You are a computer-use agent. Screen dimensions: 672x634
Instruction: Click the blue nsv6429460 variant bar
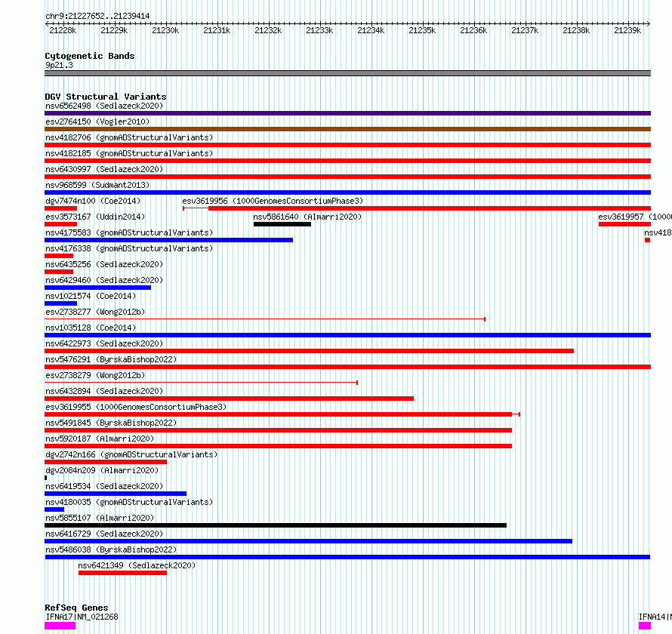[97, 288]
